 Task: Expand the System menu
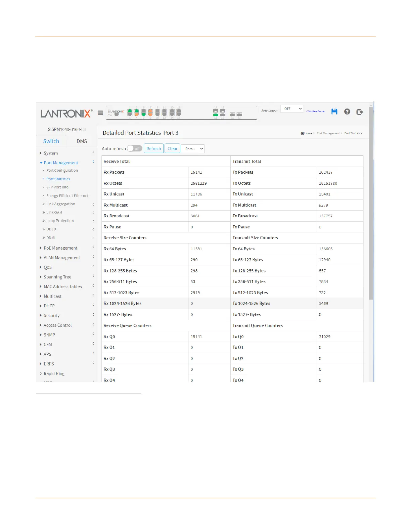pyautogui.click(x=51, y=153)
